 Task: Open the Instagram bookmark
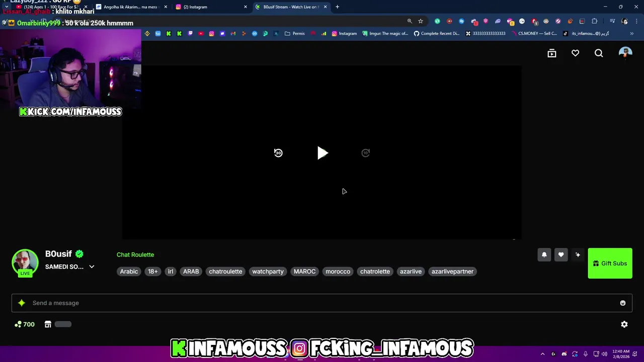tap(344, 34)
